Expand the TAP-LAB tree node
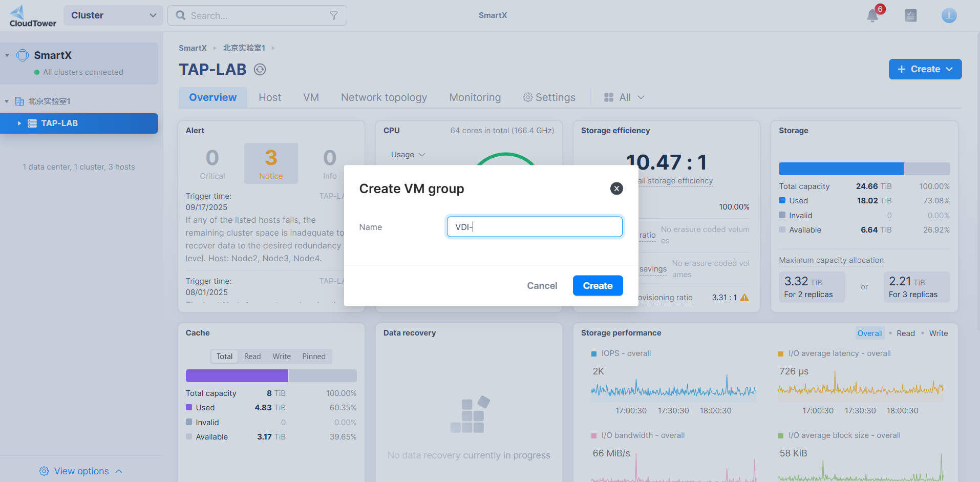This screenshot has width=980, height=482. (19, 123)
